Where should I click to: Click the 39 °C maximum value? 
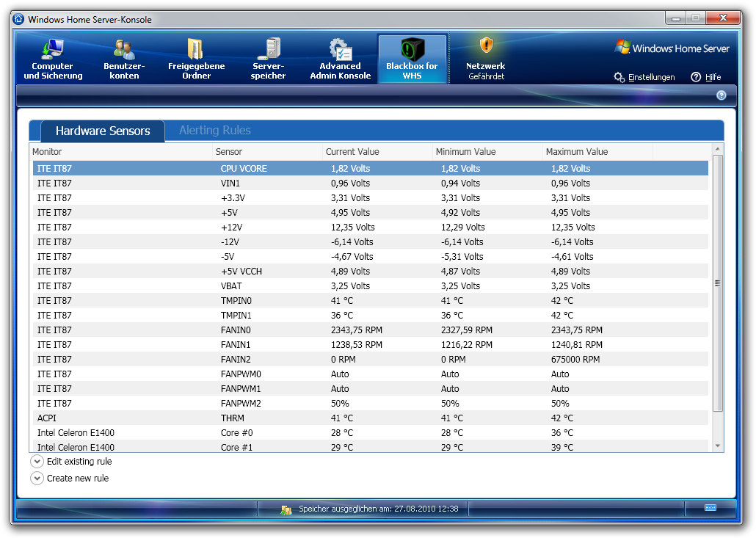point(562,448)
